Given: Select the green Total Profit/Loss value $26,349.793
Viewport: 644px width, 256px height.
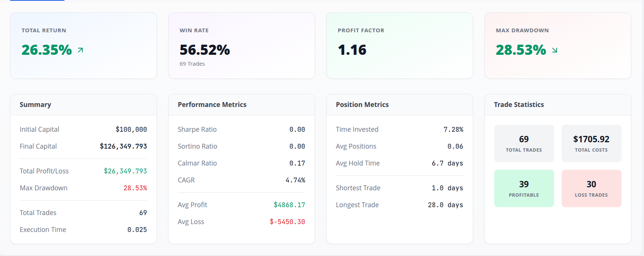Looking at the screenshot, I should 125,171.
